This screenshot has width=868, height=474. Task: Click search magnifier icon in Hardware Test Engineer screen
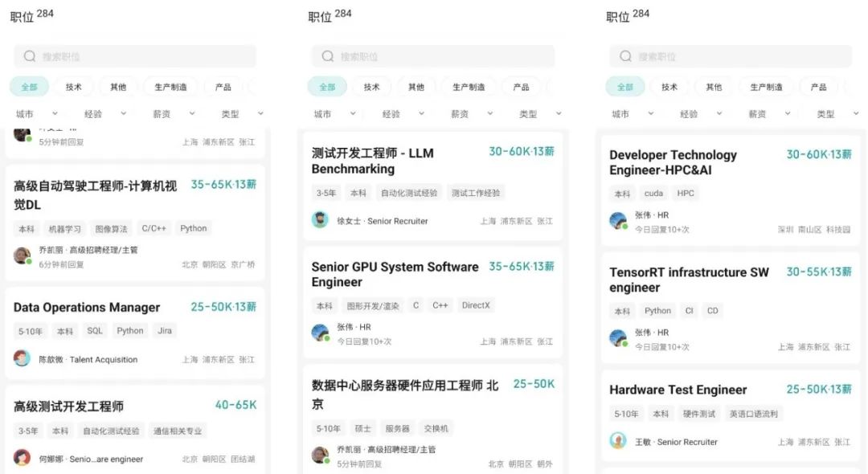625,56
